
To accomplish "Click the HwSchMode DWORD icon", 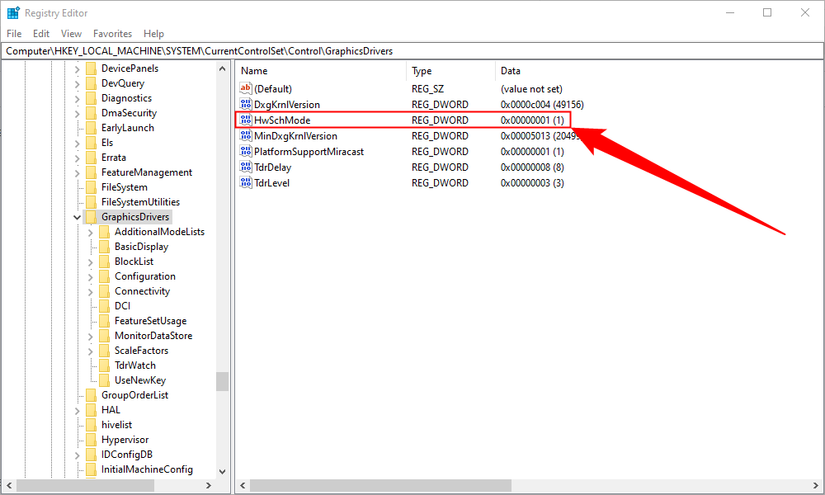I will pos(245,120).
